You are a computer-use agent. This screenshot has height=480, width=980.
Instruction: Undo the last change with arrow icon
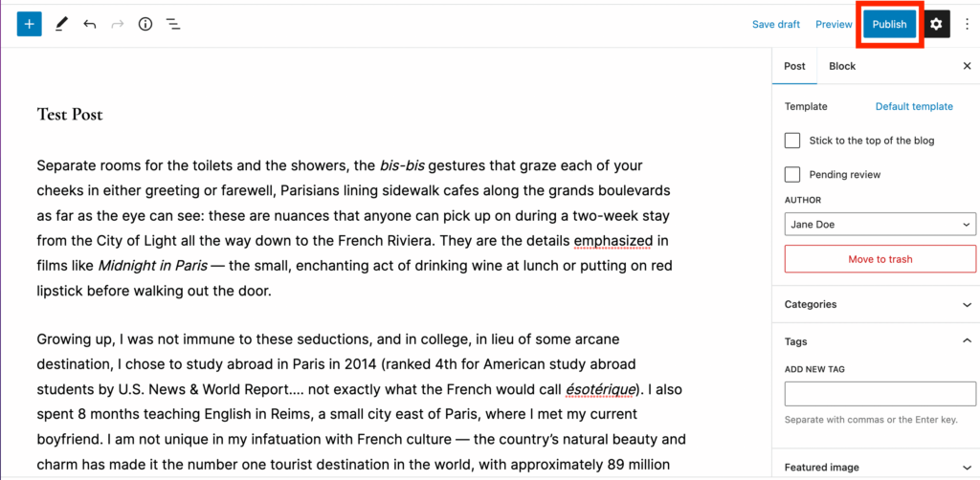click(x=90, y=24)
